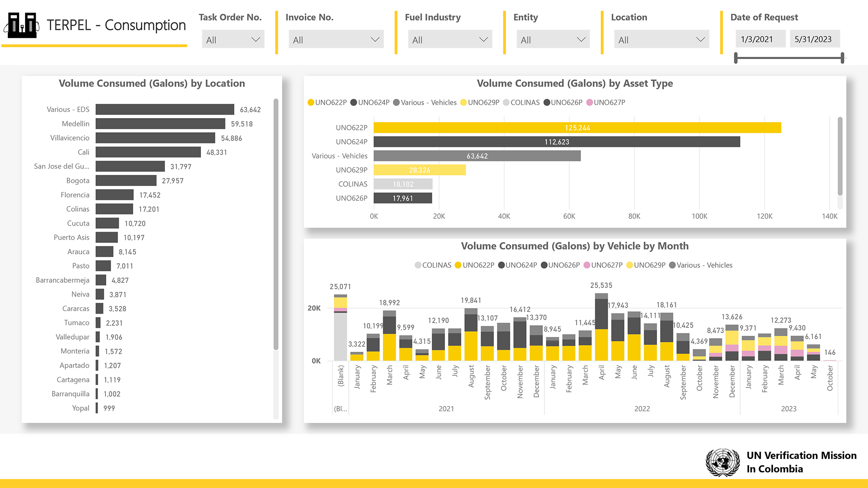Viewport: 868px width, 488px height.
Task: Select the Medellin bar in Location chart
Action: [161, 124]
